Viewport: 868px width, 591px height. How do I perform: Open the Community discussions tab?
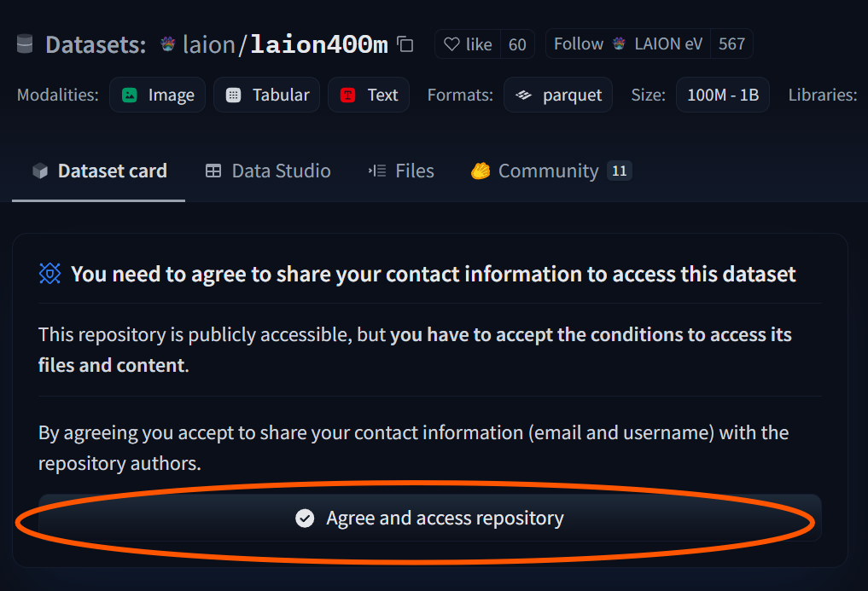(x=547, y=171)
